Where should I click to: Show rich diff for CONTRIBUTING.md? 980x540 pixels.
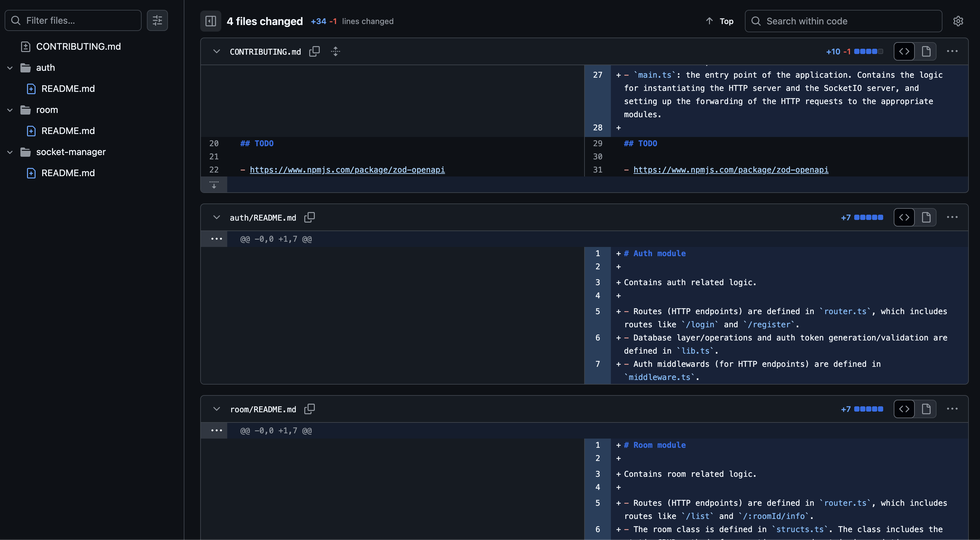tap(926, 51)
